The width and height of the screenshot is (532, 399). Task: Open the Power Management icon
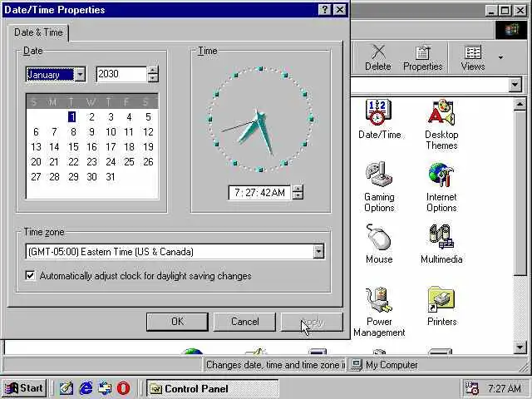tap(379, 312)
